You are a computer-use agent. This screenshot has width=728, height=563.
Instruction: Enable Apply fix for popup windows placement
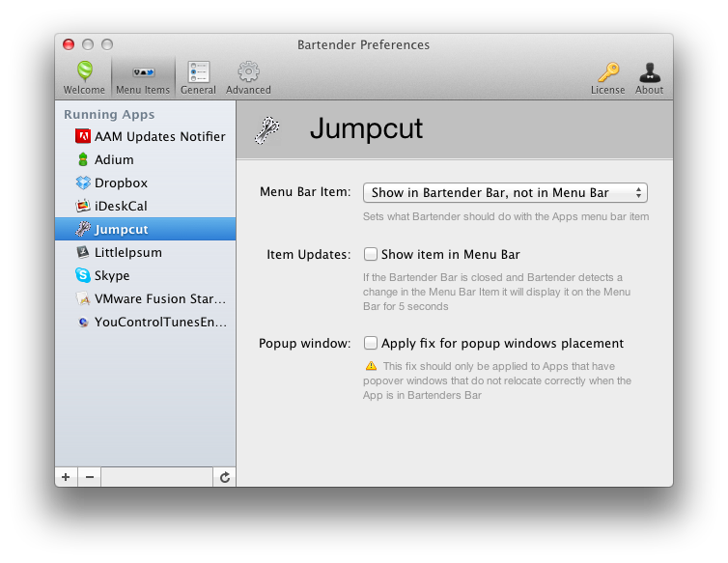point(370,343)
